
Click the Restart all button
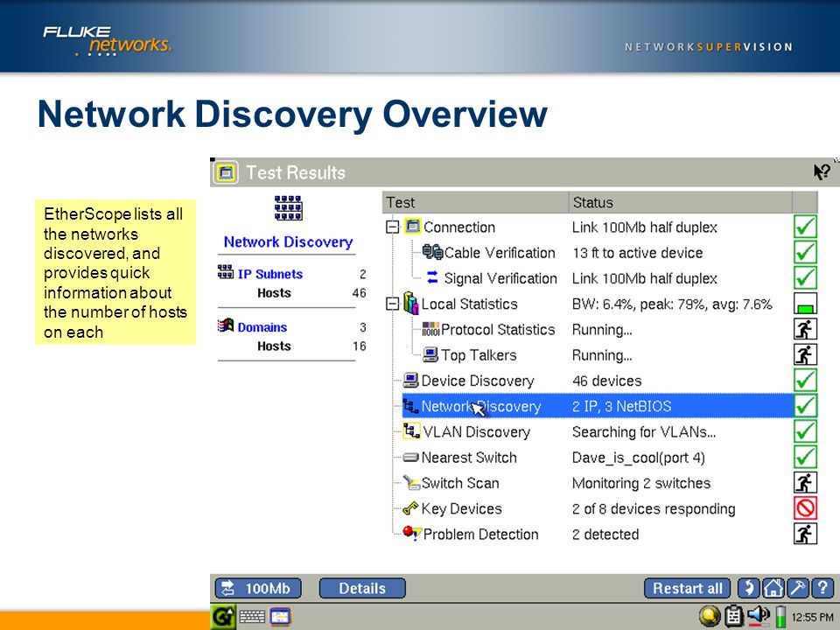coord(688,588)
